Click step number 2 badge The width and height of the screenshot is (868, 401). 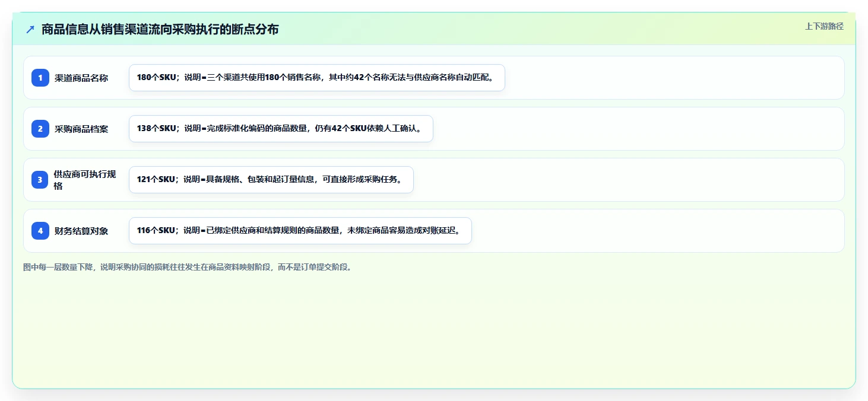[x=40, y=129]
